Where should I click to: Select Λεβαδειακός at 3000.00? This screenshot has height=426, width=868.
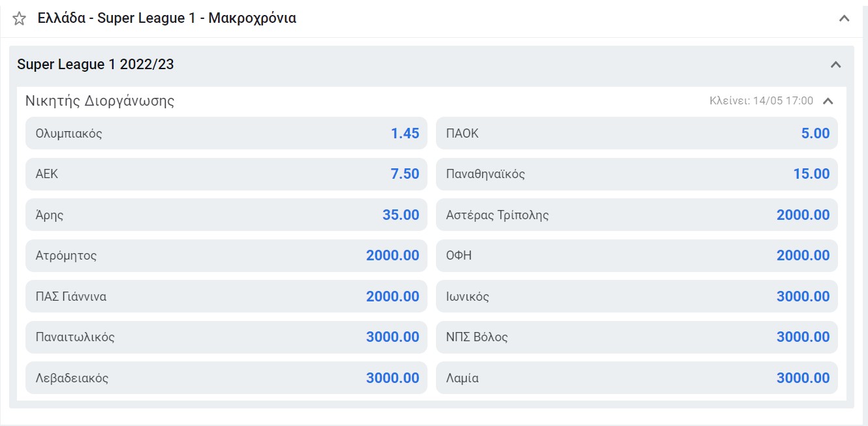[226, 378]
